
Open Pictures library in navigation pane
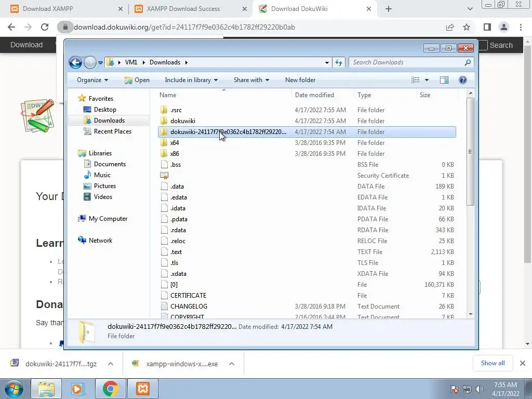(104, 186)
